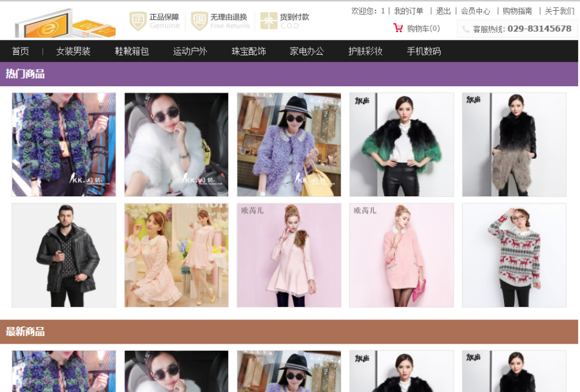This screenshot has width=580, height=392.
Task: Click the Genuine 正品保障 shield icon
Action: point(138,21)
